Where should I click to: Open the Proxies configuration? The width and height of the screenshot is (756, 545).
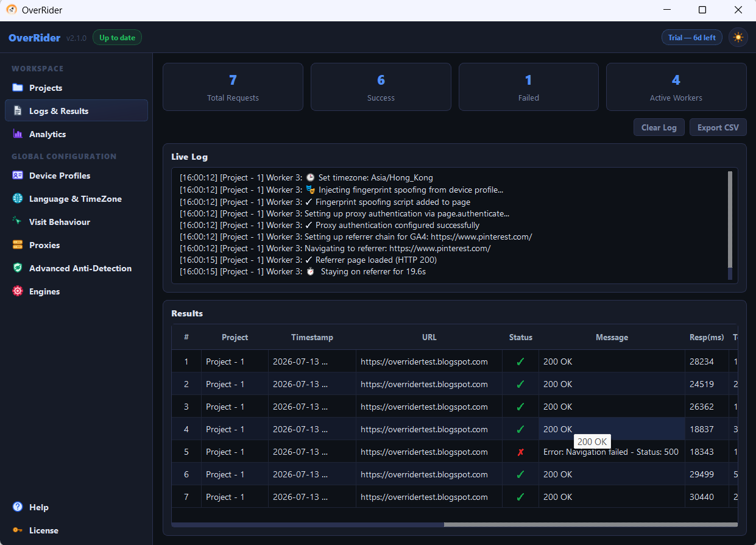tap(76, 245)
